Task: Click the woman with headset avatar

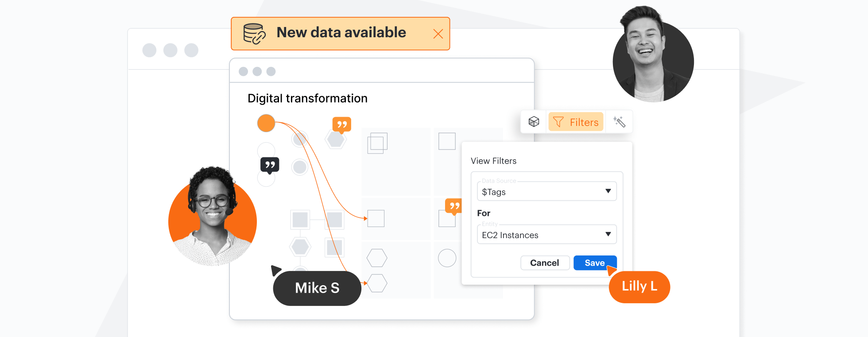Action: coord(213,217)
